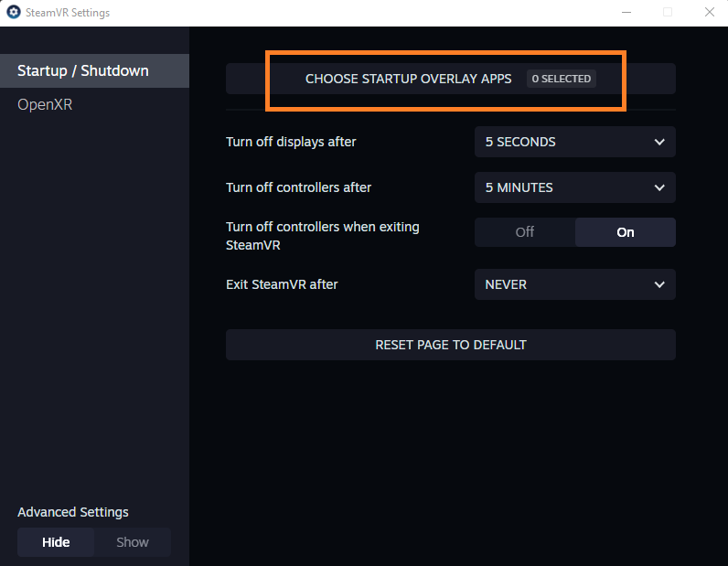The image size is (728, 566).
Task: Click chevron arrow beside 5 MINUTES
Action: 659,187
